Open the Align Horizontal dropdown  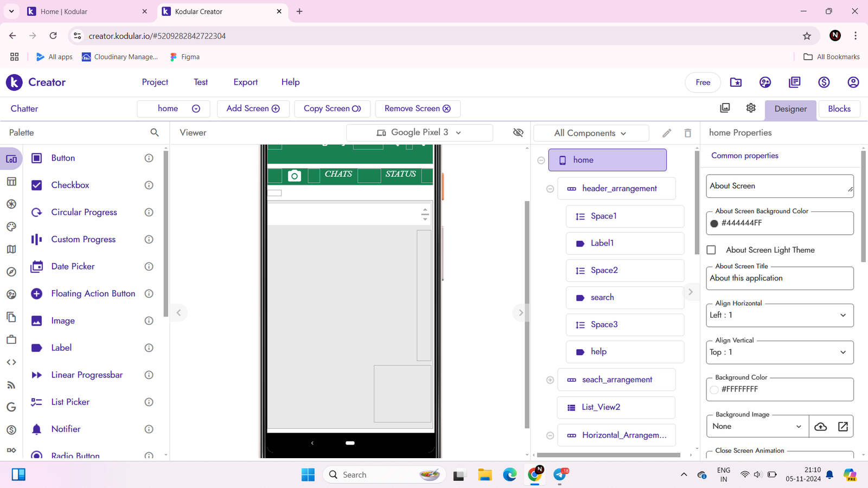[x=780, y=315]
